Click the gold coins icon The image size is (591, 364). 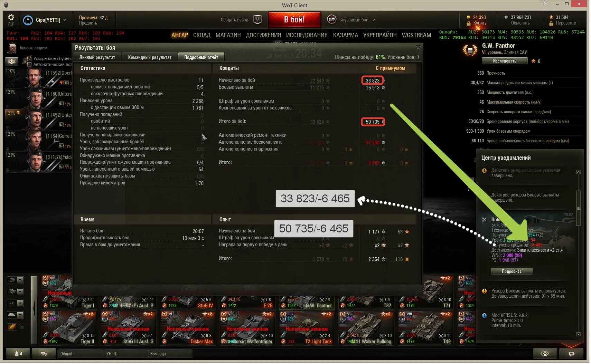(x=469, y=17)
